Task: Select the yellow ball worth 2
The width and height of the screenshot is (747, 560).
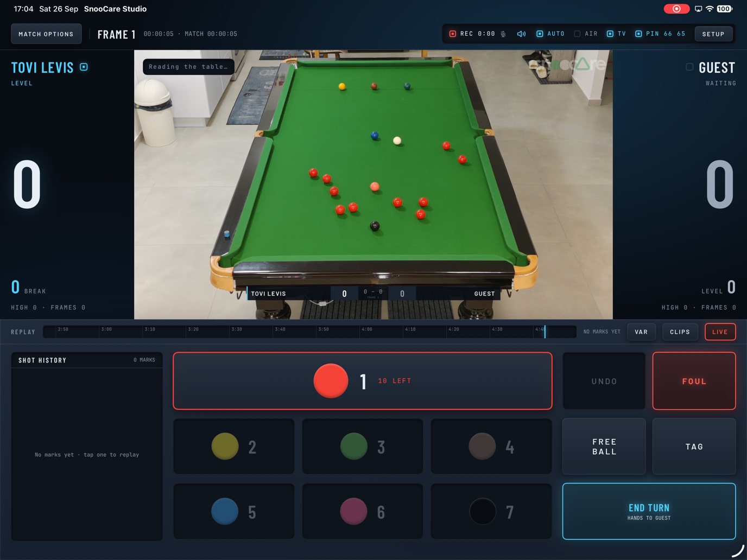Action: [234, 447]
